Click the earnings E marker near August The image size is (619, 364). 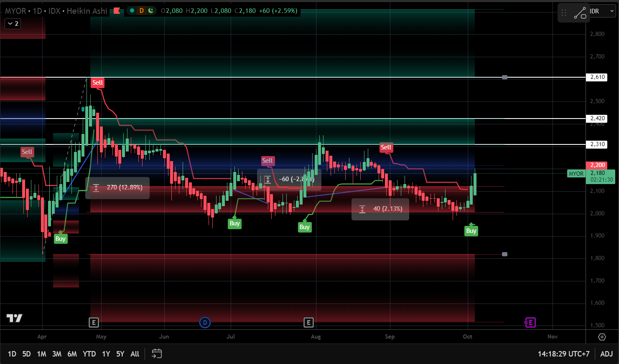click(308, 322)
